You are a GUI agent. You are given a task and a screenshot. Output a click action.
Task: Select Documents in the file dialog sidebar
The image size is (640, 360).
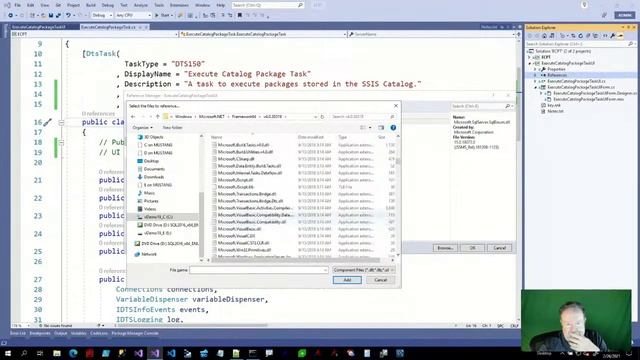[153, 169]
